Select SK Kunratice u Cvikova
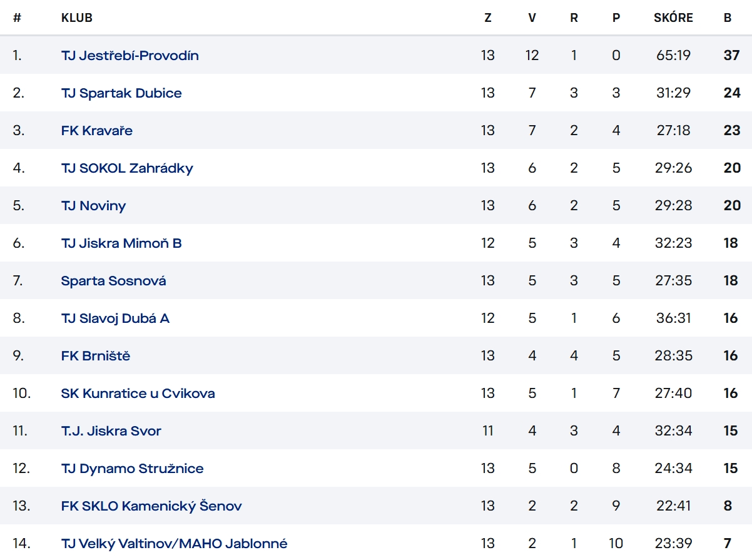The image size is (752, 560). point(138,393)
